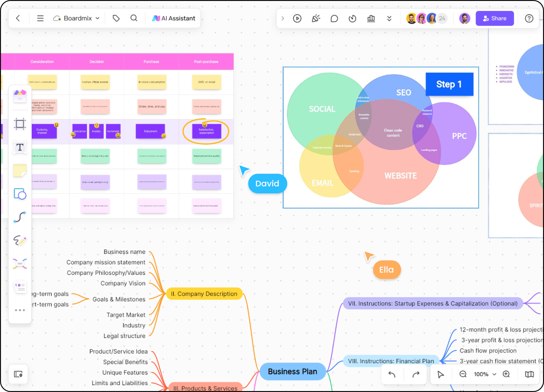Screen dimensions: 544x392
Task: Select the Mind map tool
Action: click(x=20, y=264)
